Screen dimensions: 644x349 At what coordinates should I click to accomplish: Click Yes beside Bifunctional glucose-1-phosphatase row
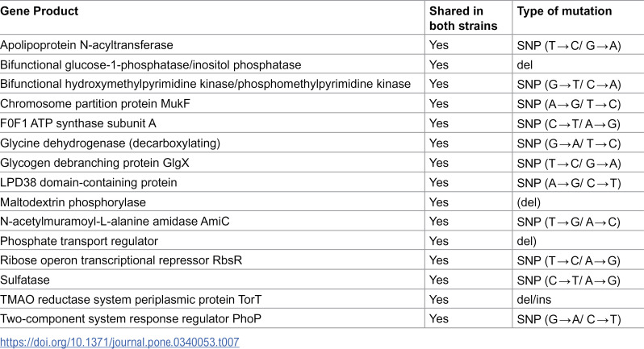pos(439,64)
